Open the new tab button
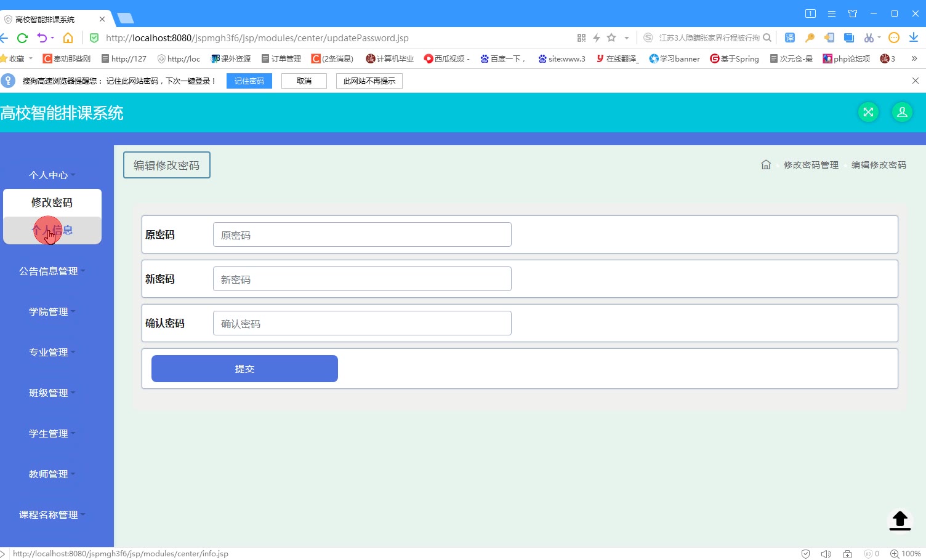Screen dimensions: 926x560 tap(126, 18)
